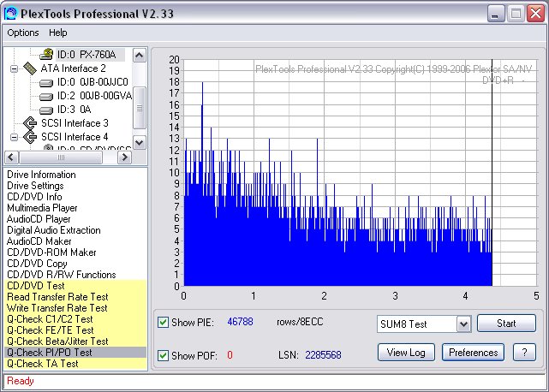Image resolution: width=549 pixels, height=392 pixels.
Task: Select the SCSI Interface 3 tree item
Action: click(75, 123)
